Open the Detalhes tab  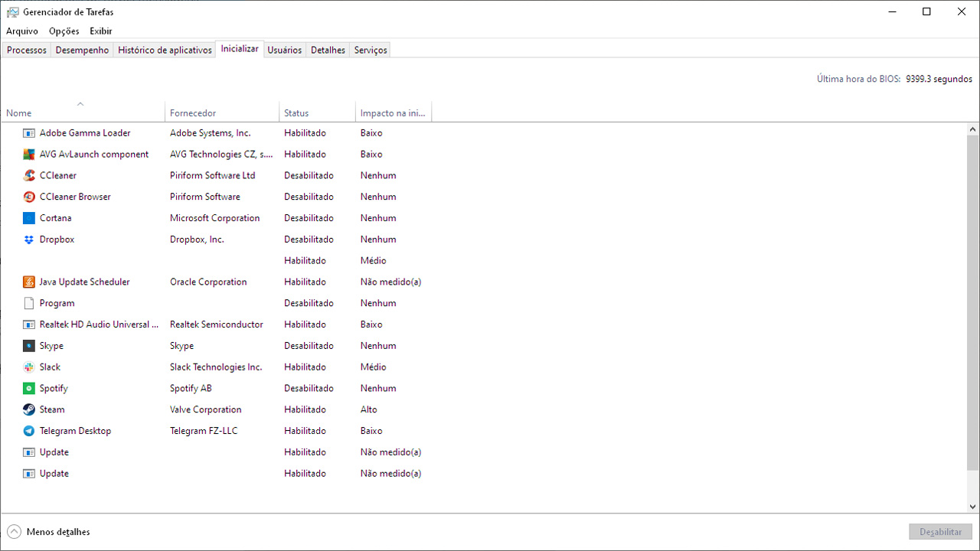(x=328, y=50)
